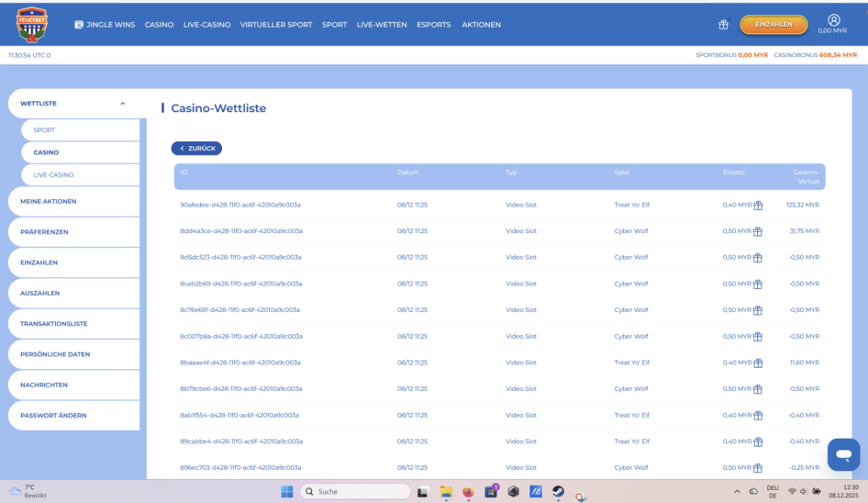868x503 pixels.
Task: Collapse the Wettliste sidebar section
Action: pyautogui.click(x=122, y=103)
